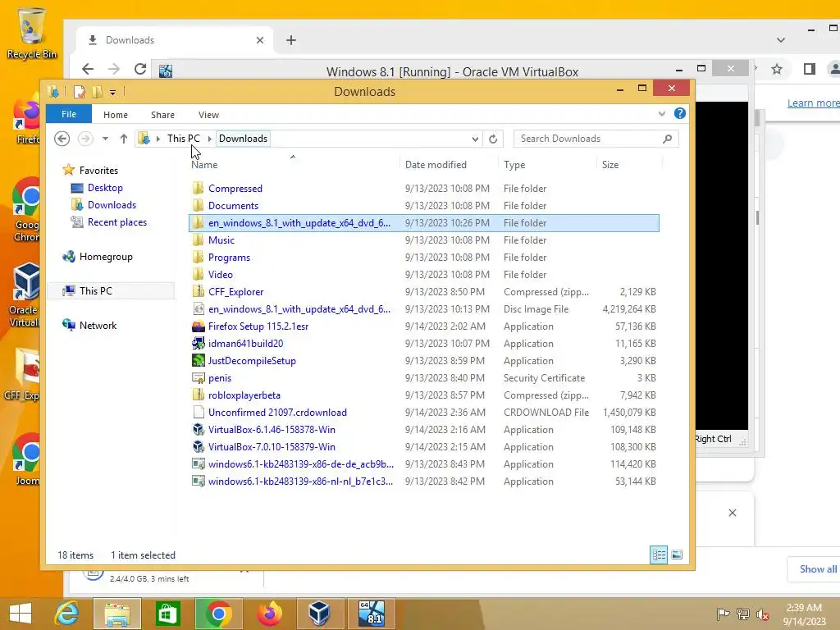Open quick access toolbar customize dropdown
Viewport: 840px width, 630px height.
[x=112, y=92]
